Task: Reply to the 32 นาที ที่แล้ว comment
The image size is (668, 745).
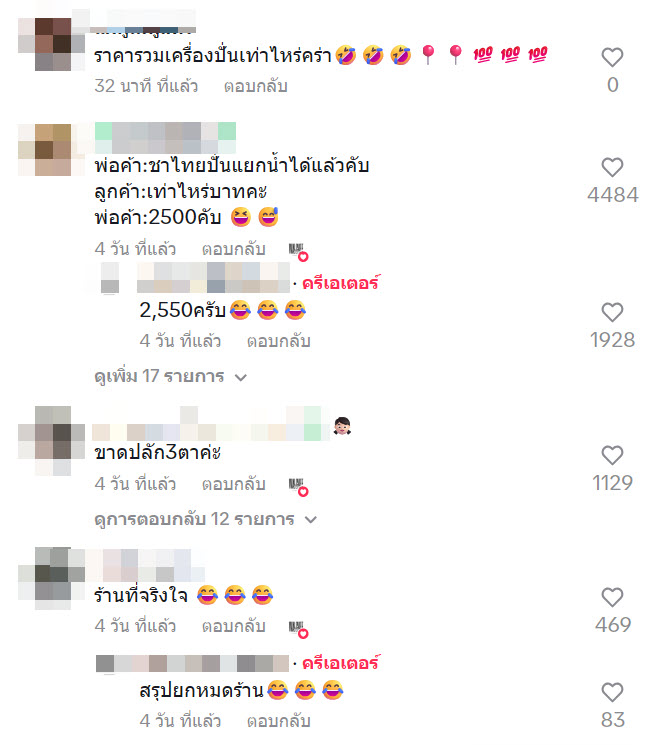Action: (x=256, y=86)
